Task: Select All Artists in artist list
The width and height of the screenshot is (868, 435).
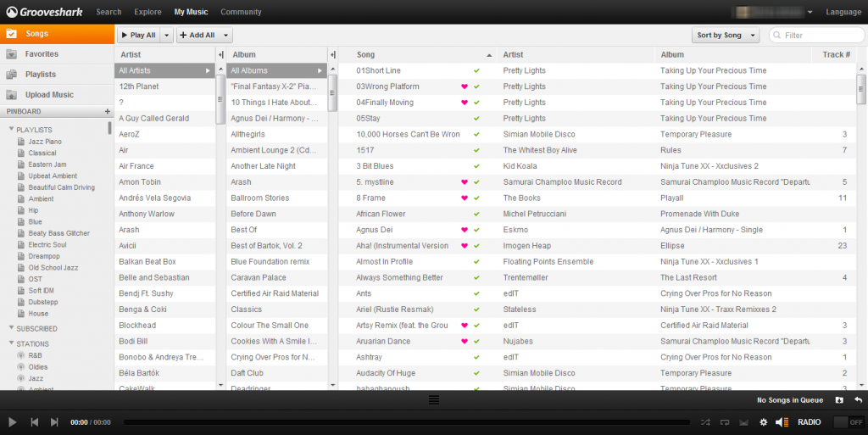Action: (x=165, y=71)
